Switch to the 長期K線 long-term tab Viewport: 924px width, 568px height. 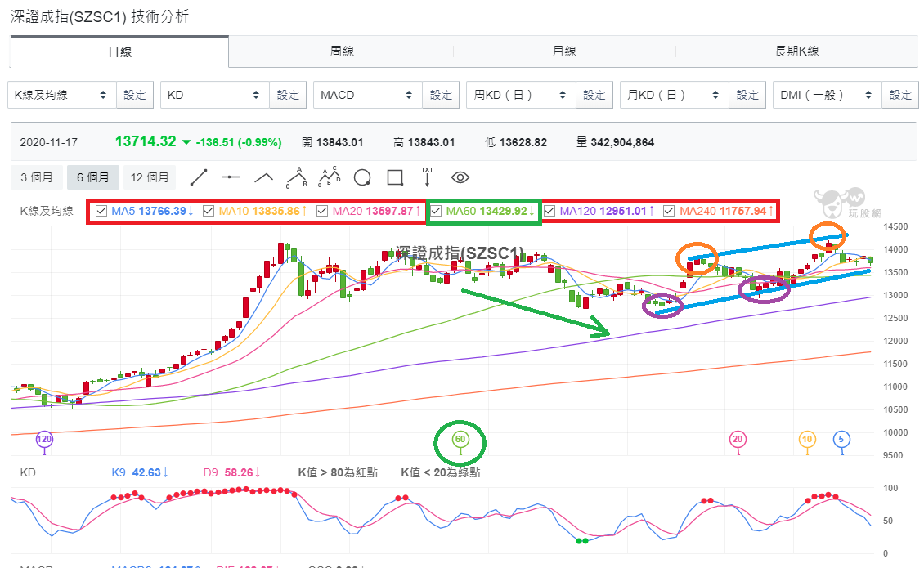[x=796, y=51]
